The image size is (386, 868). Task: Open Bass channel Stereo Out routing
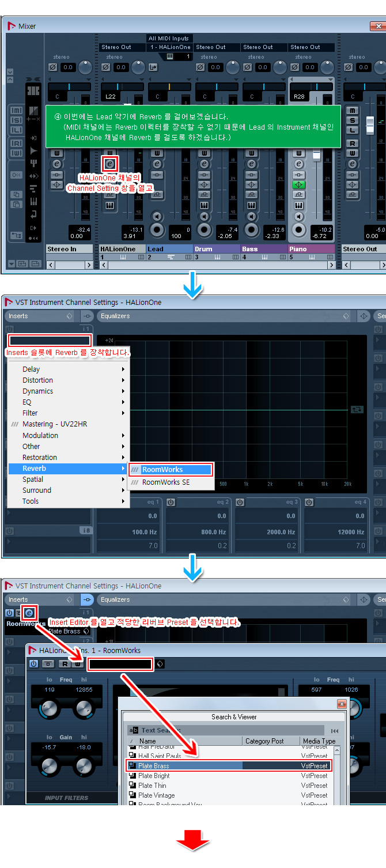pos(264,47)
